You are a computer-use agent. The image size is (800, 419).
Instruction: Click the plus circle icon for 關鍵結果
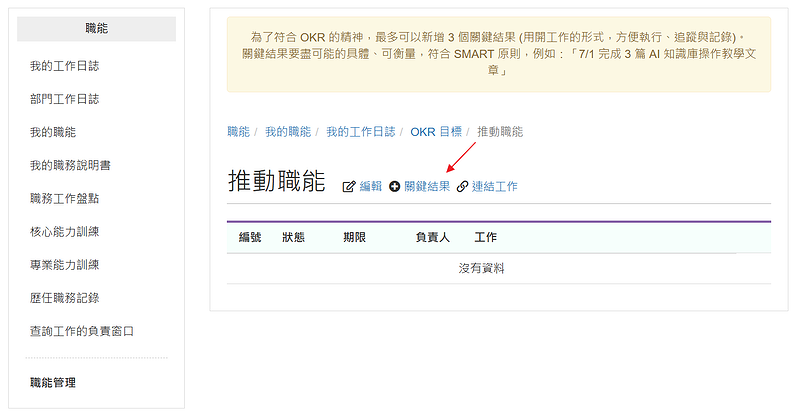(x=395, y=187)
